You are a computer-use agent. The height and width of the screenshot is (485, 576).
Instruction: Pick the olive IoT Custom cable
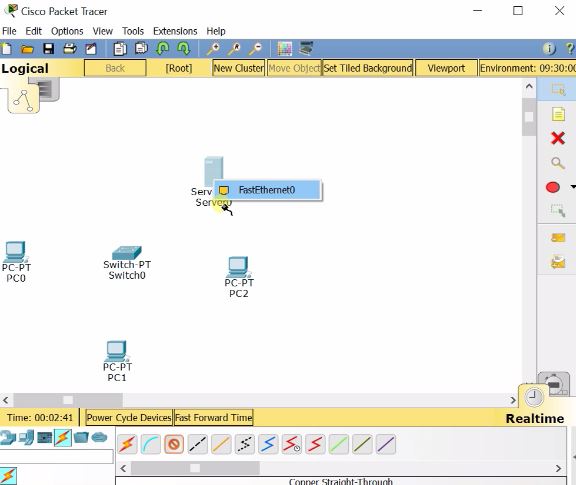click(x=362, y=444)
